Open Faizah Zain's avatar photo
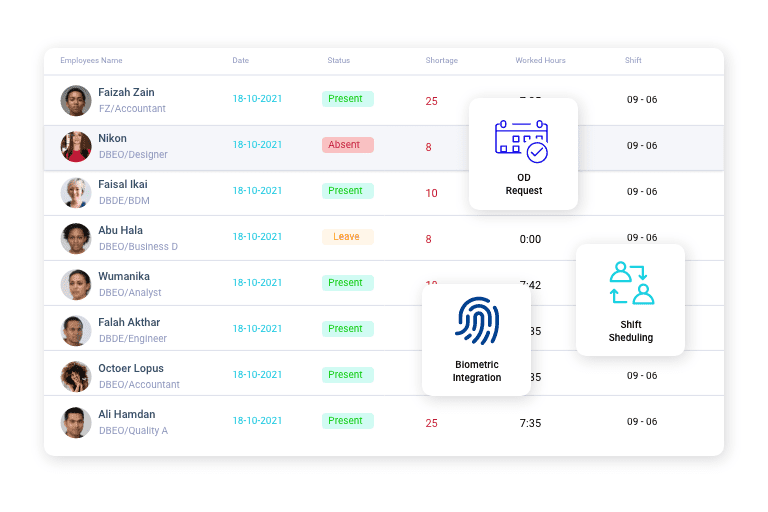The height and width of the screenshot is (512, 768). pyautogui.click(x=76, y=100)
